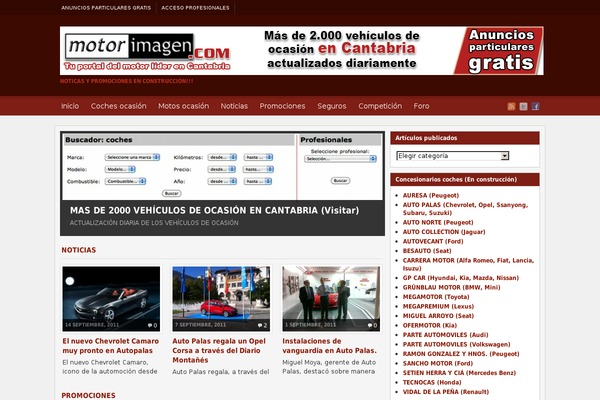The image size is (600, 400).
Task: Open the Auto Palas showroom thumbnail
Action: point(331,299)
